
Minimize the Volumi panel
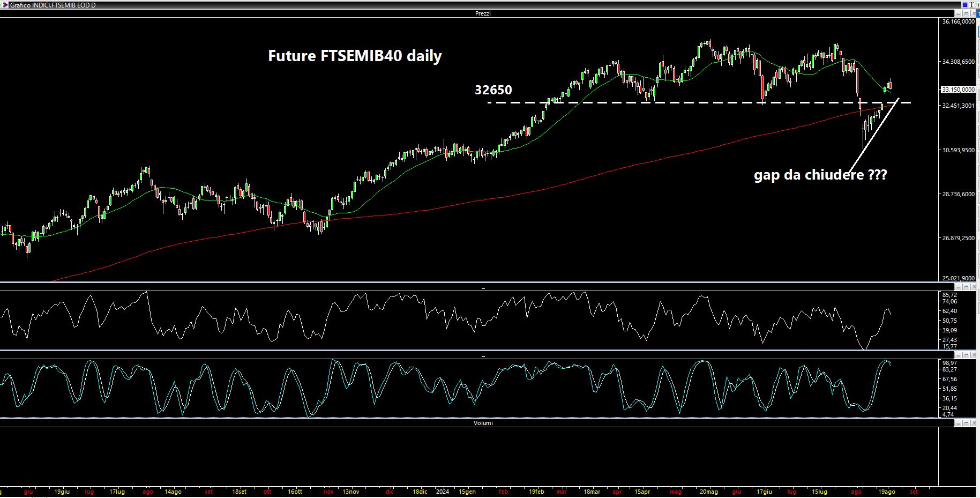pyautogui.click(x=958, y=423)
